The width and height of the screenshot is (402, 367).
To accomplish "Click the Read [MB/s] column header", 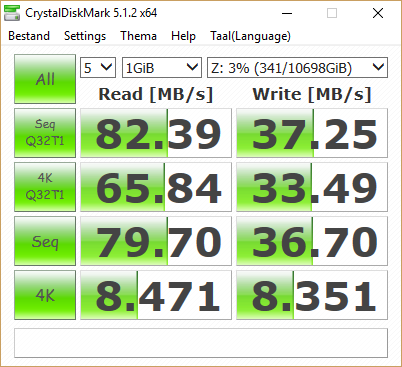I will coord(156,94).
